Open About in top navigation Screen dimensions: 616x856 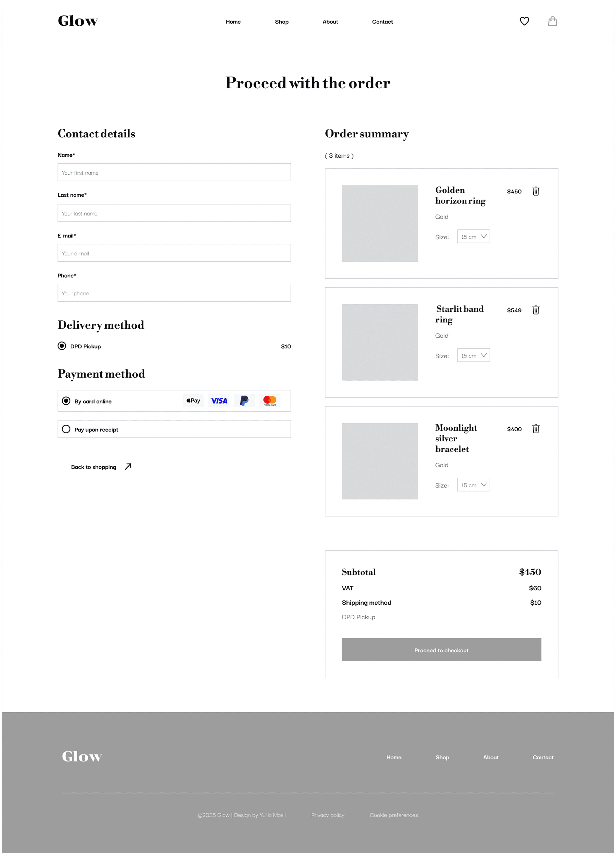330,22
